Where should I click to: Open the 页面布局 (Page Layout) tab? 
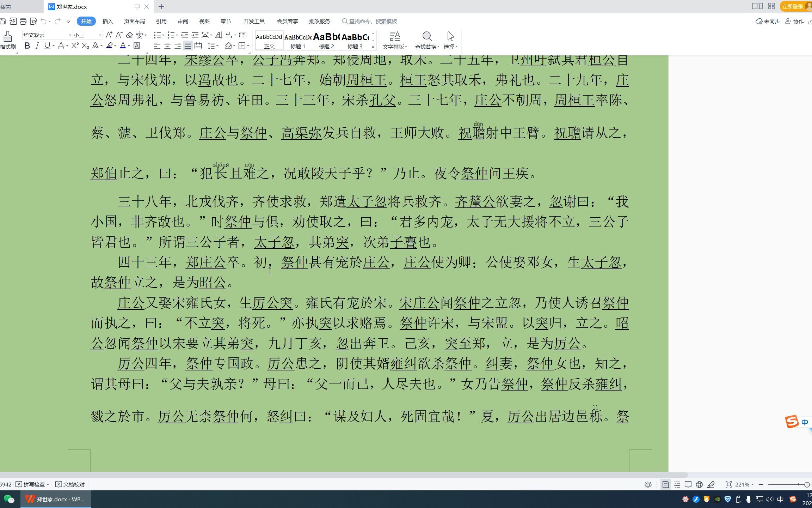click(x=134, y=21)
